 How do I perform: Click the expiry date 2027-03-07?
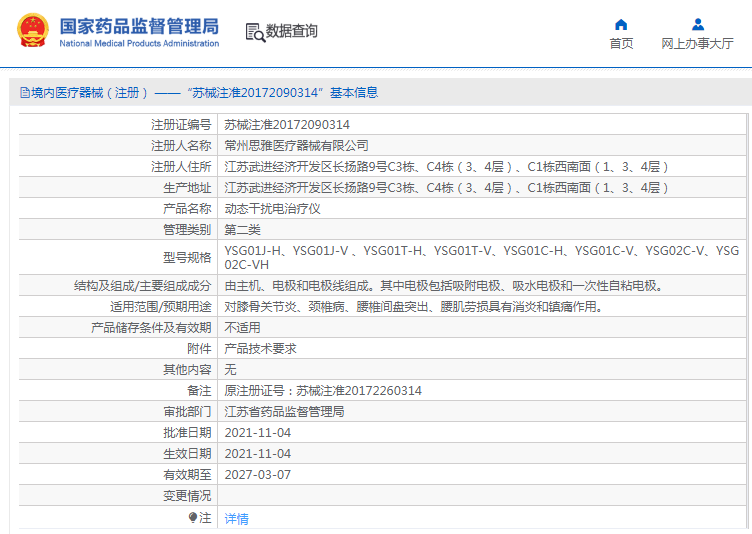pyautogui.click(x=257, y=475)
